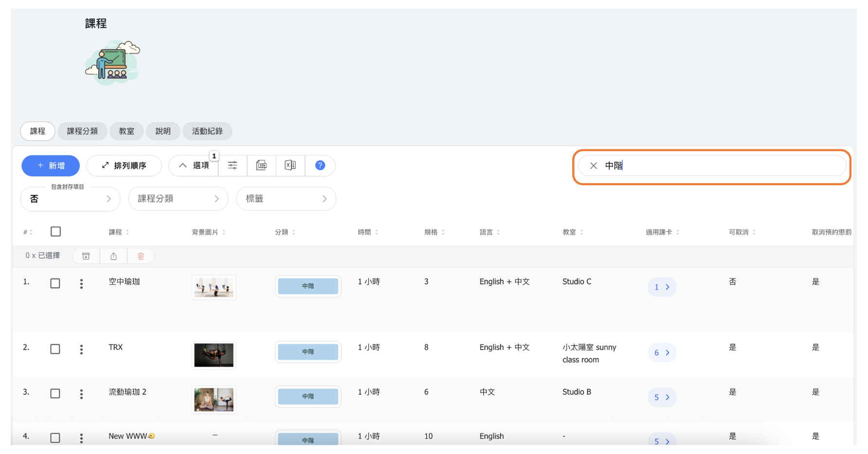Viewport: 868px width, 454px height.
Task: Check the box for 空中瑜珈 row
Action: [55, 283]
